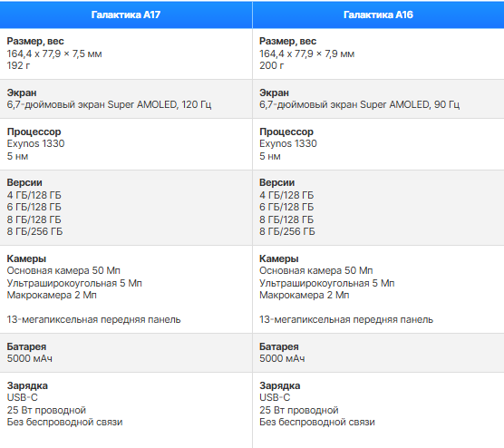Screen dimensions: 504x448
Task: Click 'Зарядка' label in the Галактика A17 column
Action: click(27, 386)
